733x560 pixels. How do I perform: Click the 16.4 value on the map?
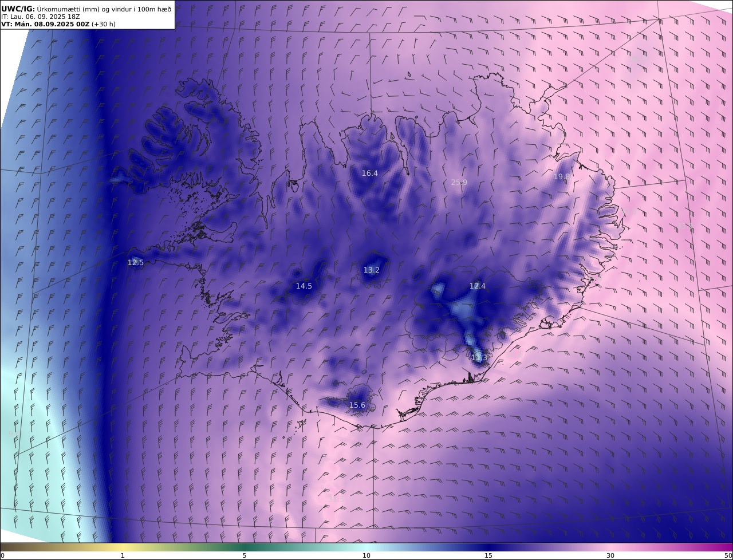pyautogui.click(x=370, y=173)
